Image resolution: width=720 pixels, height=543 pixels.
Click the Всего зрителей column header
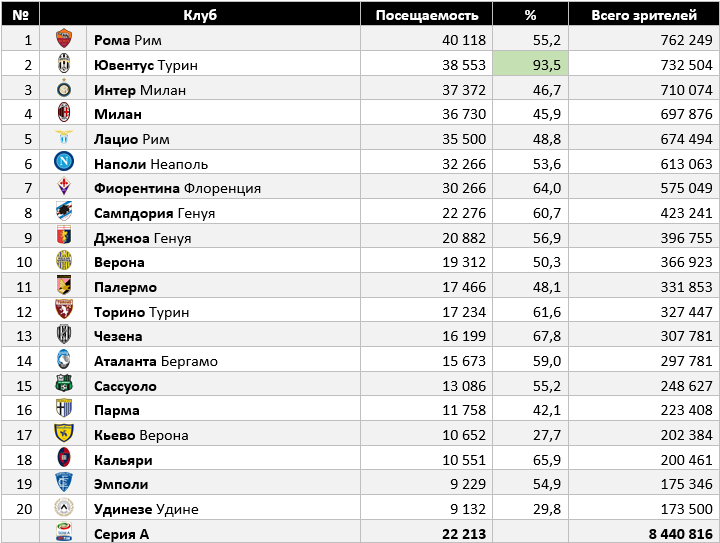tap(644, 15)
